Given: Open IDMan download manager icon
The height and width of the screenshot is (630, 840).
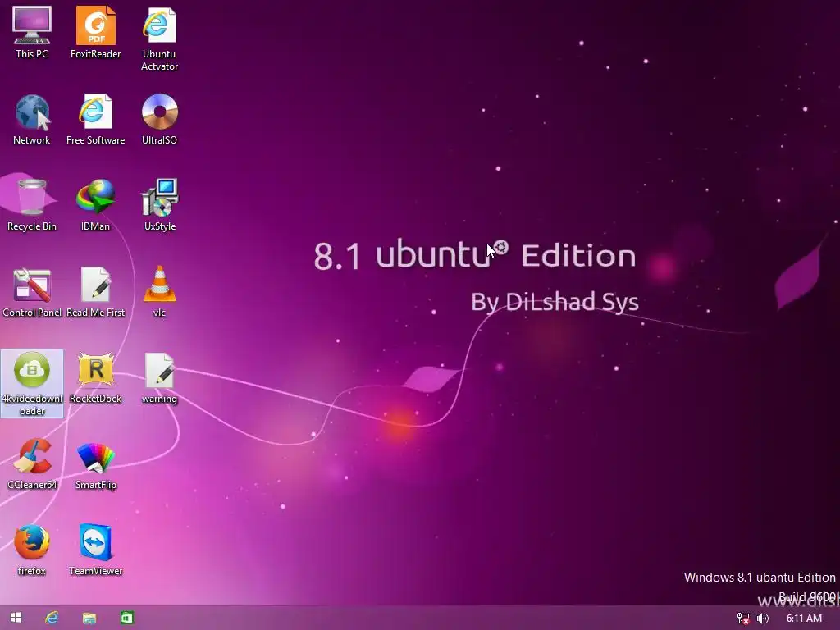Looking at the screenshot, I should pyautogui.click(x=95, y=205).
